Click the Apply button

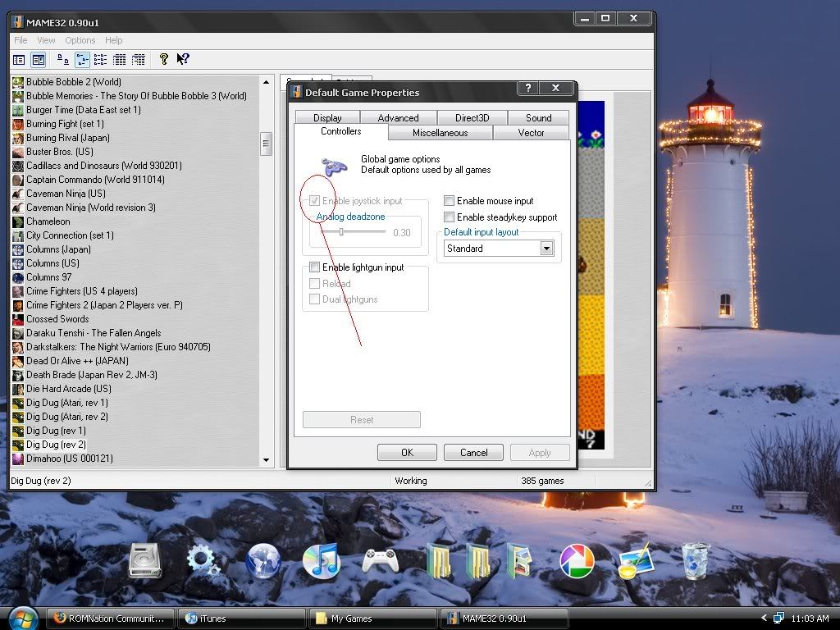(x=540, y=453)
